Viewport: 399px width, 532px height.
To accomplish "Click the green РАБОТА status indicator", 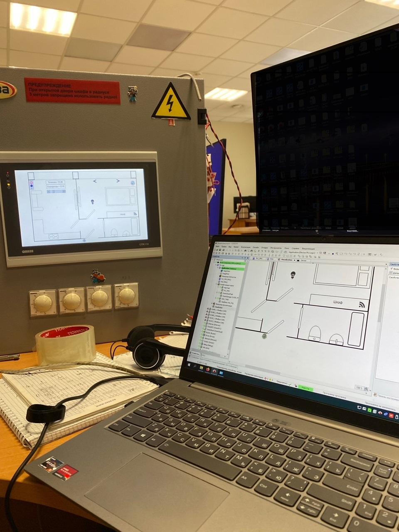I will (x=305, y=389).
